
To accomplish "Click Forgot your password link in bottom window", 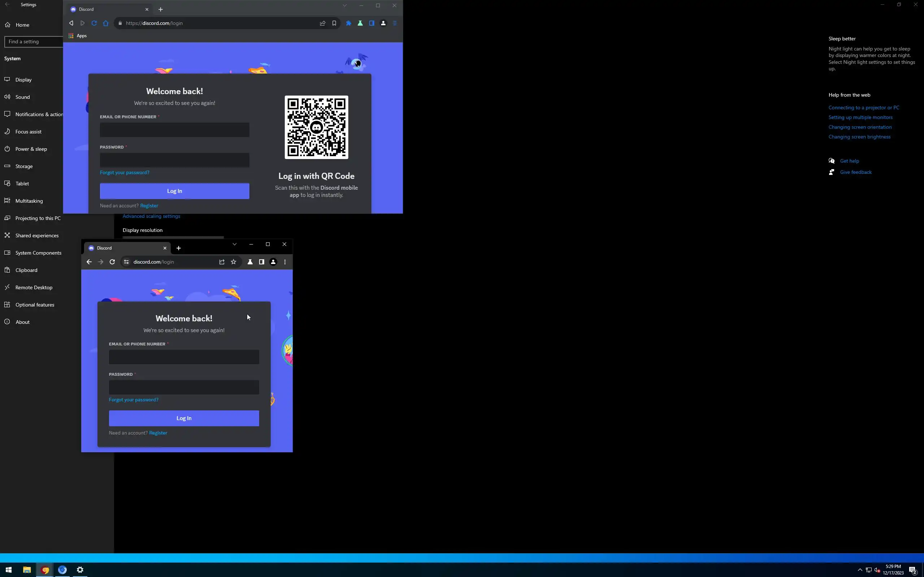I will [x=133, y=400].
